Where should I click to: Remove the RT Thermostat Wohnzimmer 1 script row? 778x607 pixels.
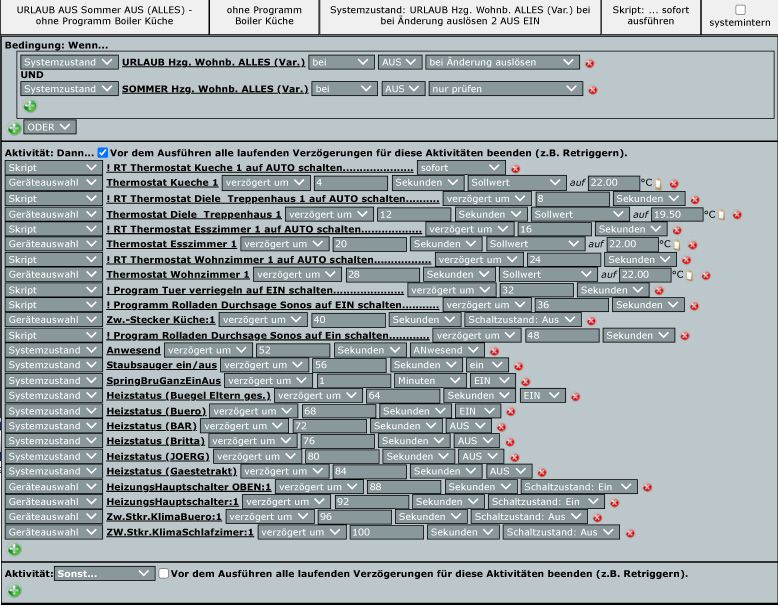(686, 260)
